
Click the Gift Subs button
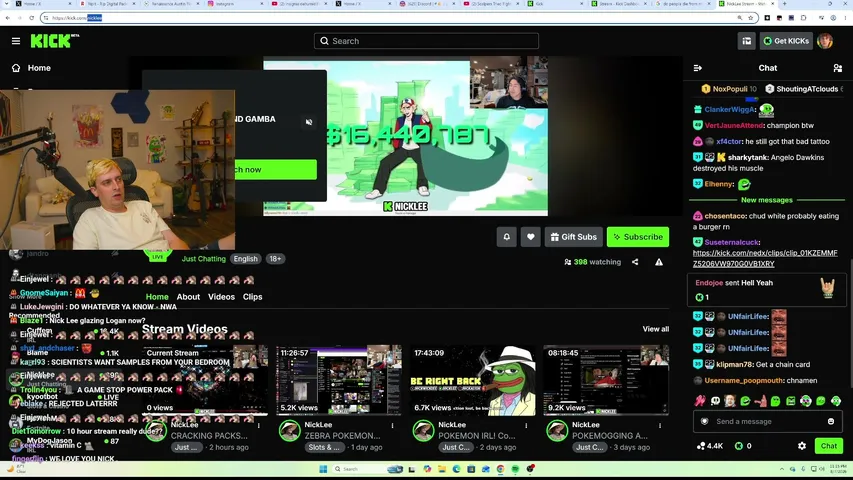(x=573, y=237)
